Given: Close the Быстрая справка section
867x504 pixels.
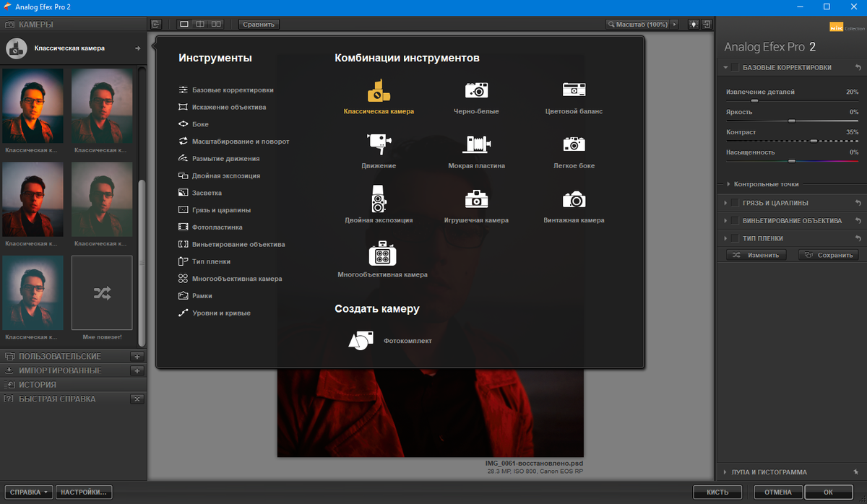Looking at the screenshot, I should click(137, 399).
